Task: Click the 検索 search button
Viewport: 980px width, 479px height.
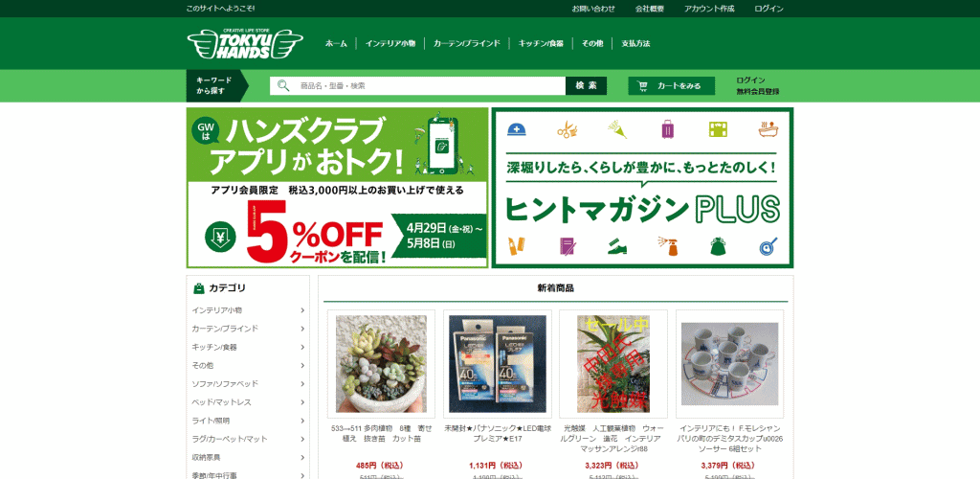Action: pos(587,85)
